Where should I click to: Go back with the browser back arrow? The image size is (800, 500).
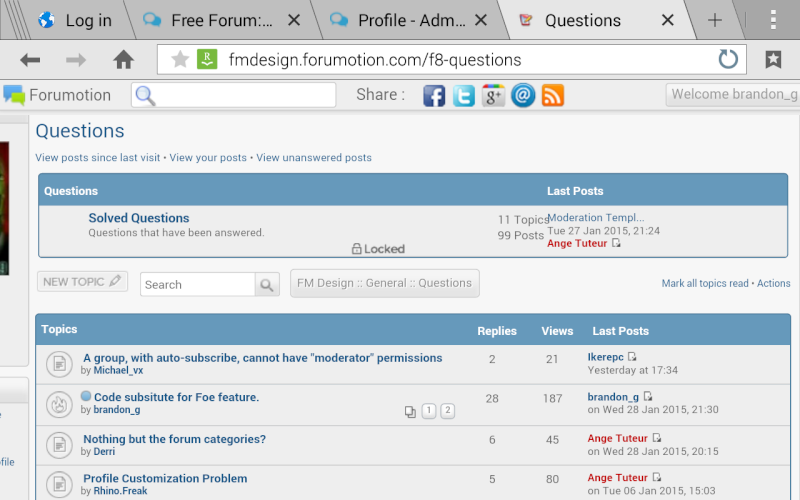point(30,60)
